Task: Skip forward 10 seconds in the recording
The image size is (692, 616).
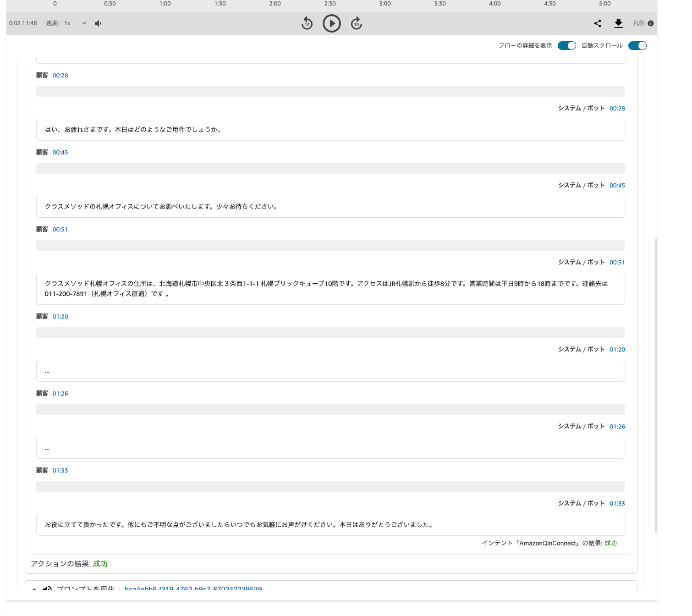Action: (x=356, y=23)
